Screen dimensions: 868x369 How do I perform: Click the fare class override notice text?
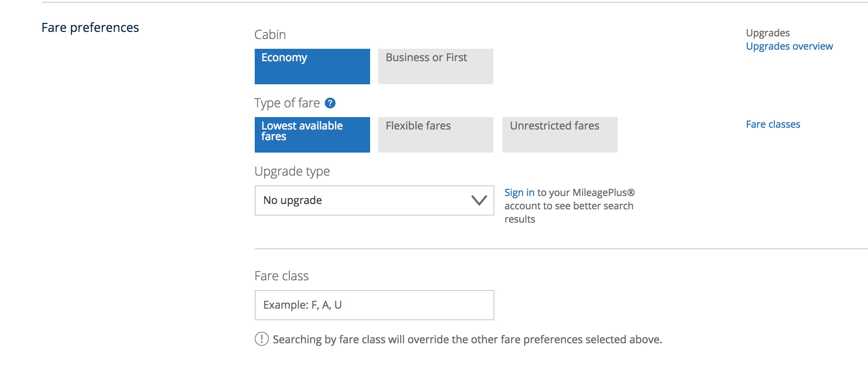467,340
